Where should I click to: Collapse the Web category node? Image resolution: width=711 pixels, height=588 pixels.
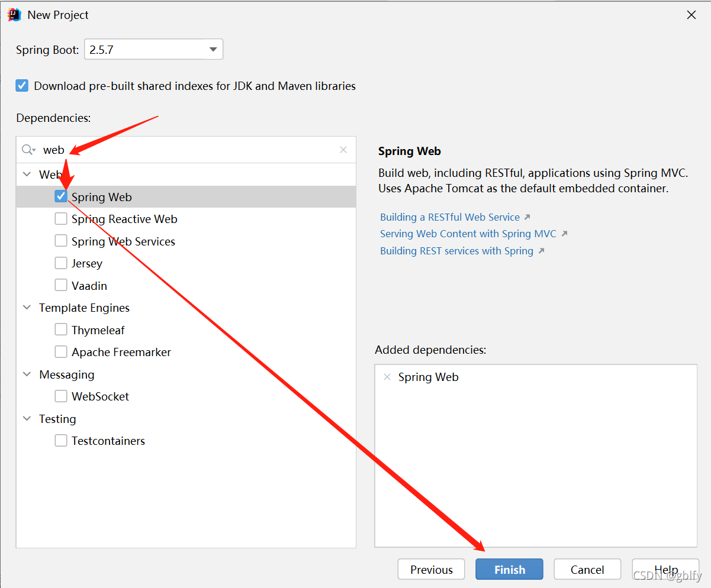(x=27, y=175)
